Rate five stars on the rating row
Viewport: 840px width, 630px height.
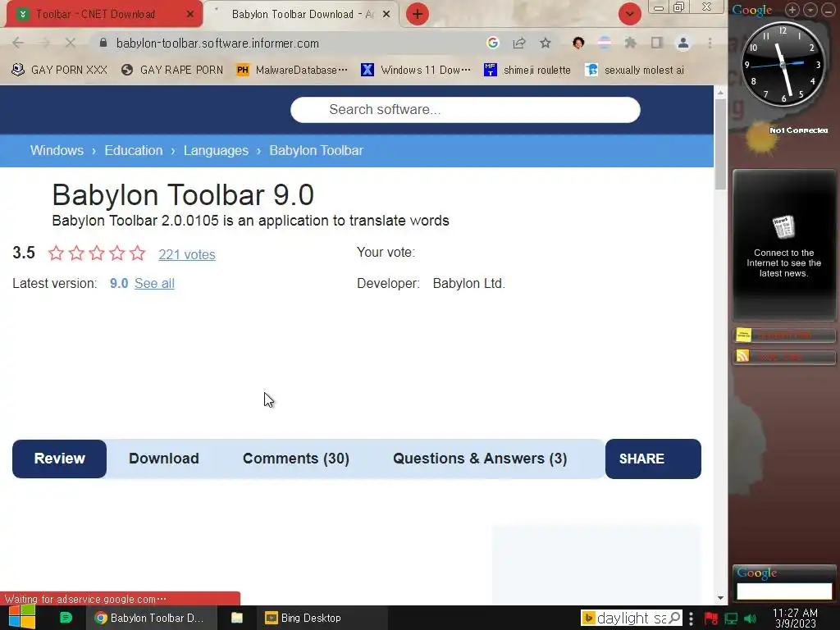[x=138, y=253]
